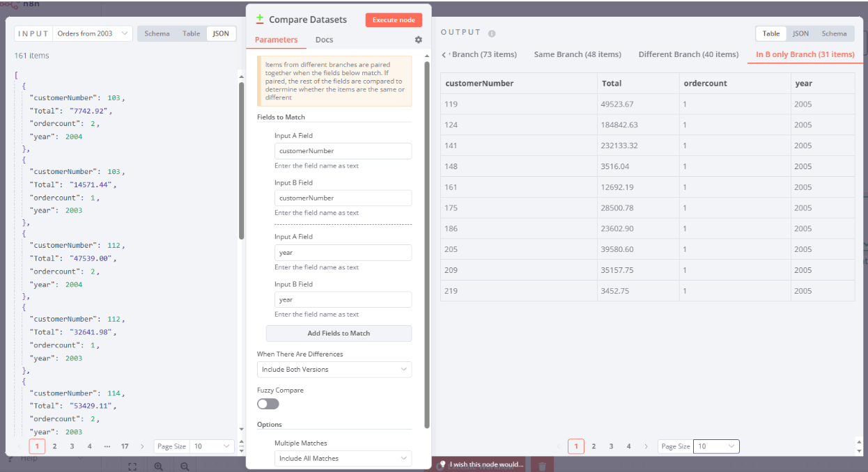Click Add Fields to Match
The height and width of the screenshot is (472, 868).
click(x=339, y=333)
